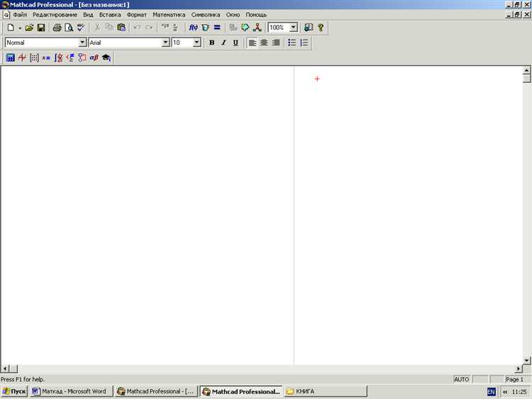The image size is (532, 399).
Task: Open the Файл menu
Action: pyautogui.click(x=20, y=15)
